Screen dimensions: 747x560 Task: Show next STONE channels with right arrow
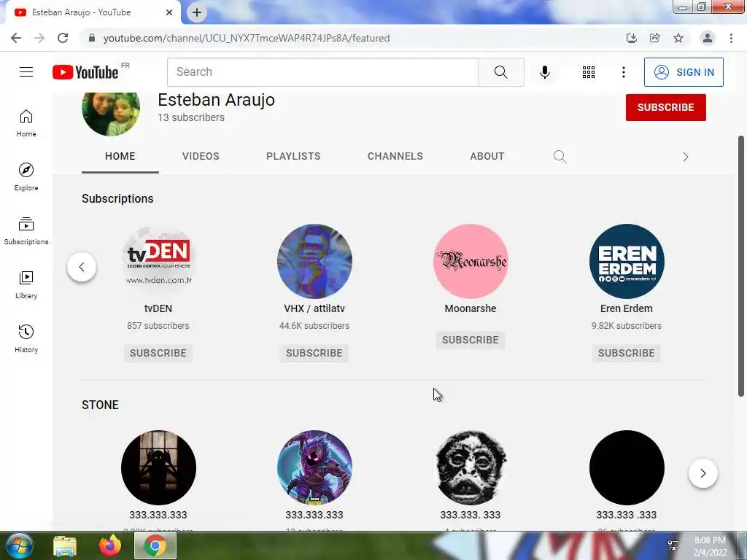(703, 473)
